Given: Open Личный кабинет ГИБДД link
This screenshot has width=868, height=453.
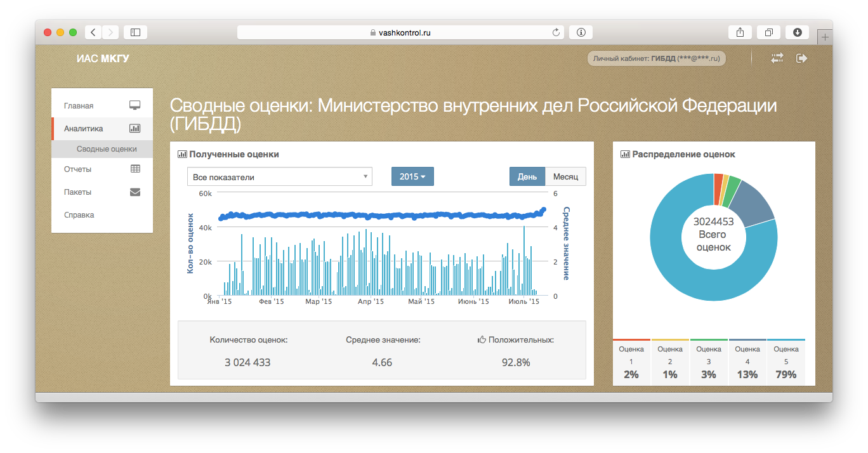Looking at the screenshot, I should [x=656, y=58].
